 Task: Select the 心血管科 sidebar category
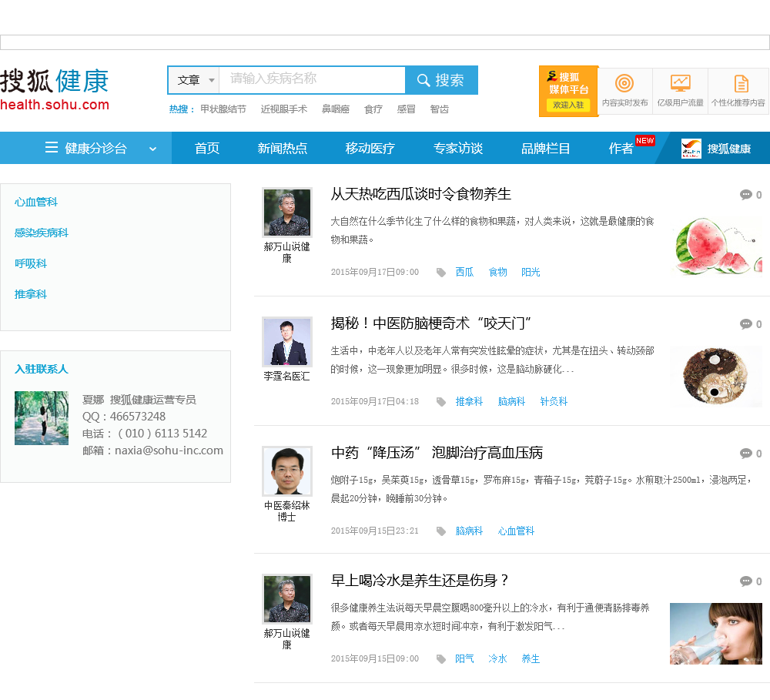click(36, 202)
